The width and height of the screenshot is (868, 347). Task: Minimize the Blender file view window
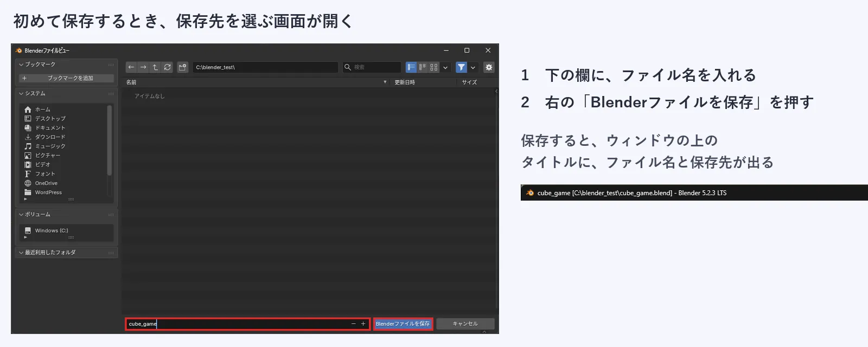pos(446,50)
